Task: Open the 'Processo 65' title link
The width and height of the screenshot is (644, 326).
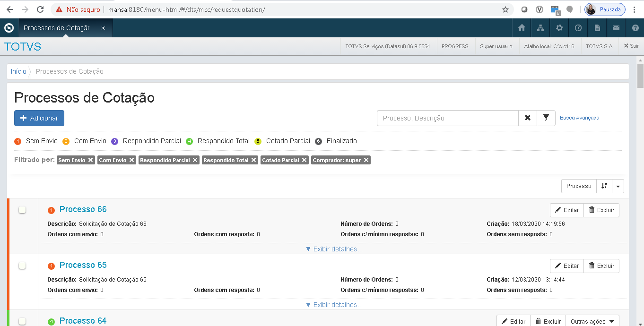Action: [x=83, y=265]
